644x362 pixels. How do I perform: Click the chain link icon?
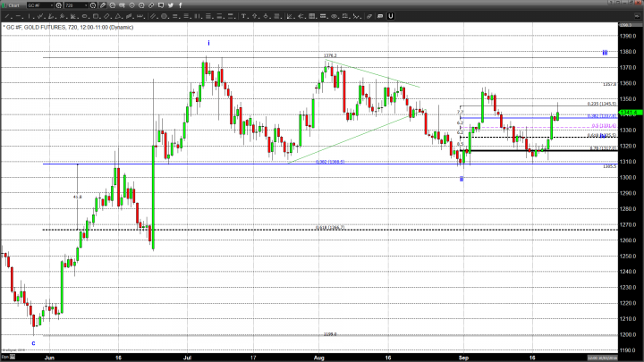click(151, 5)
